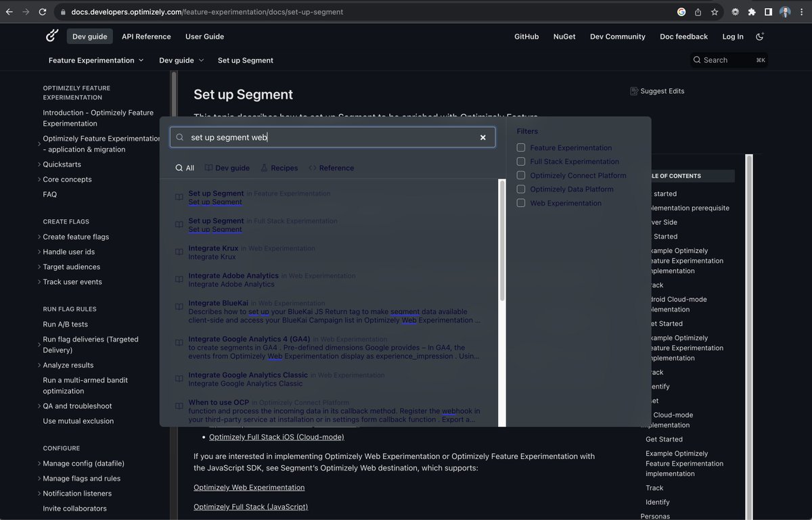Open Run A/B tests sidebar item
812x520 pixels.
tap(66, 324)
